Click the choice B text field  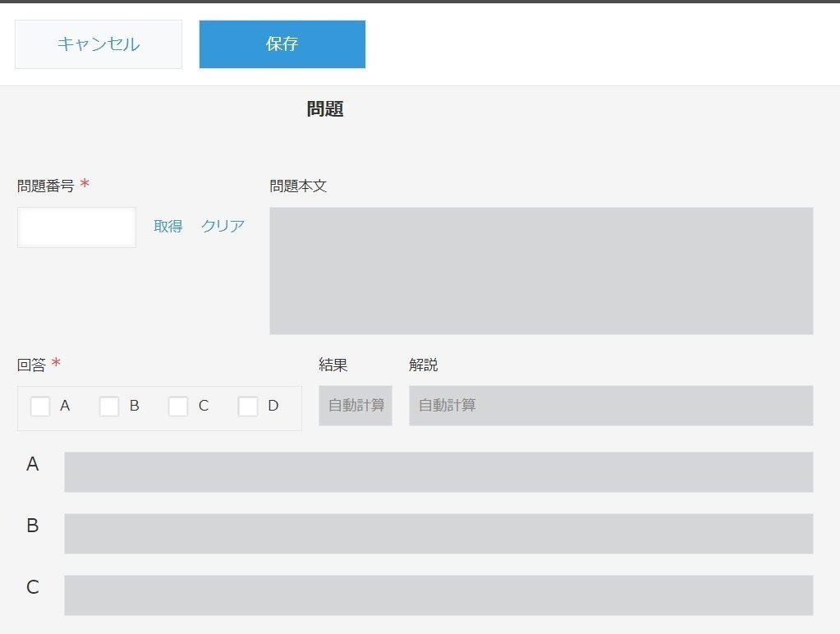(438, 534)
